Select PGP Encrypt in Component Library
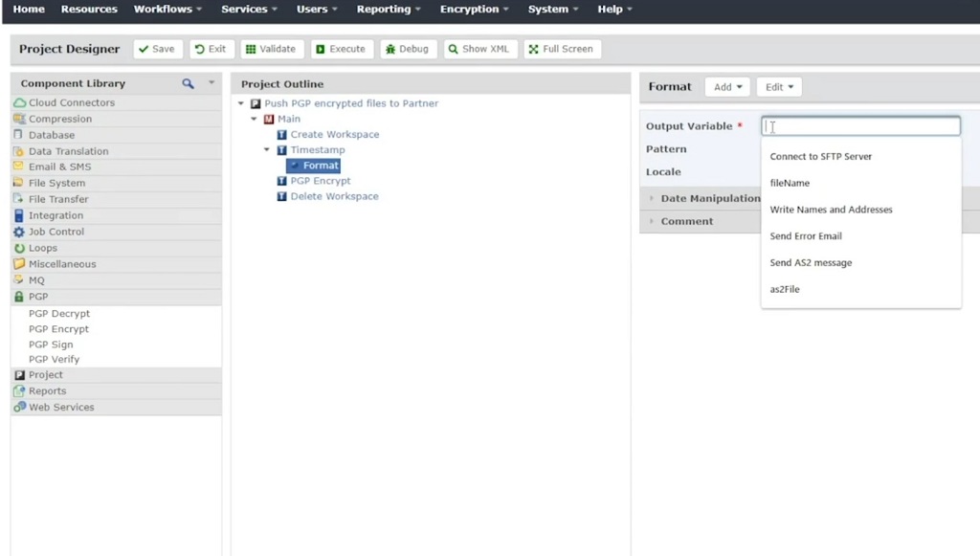The width and height of the screenshot is (980, 556). click(x=58, y=328)
